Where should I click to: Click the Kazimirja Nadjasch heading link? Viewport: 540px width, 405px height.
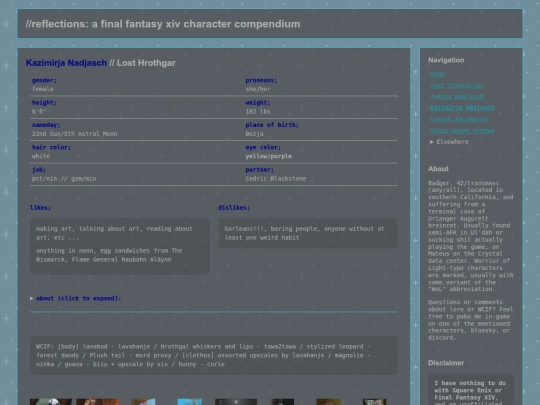[66, 63]
